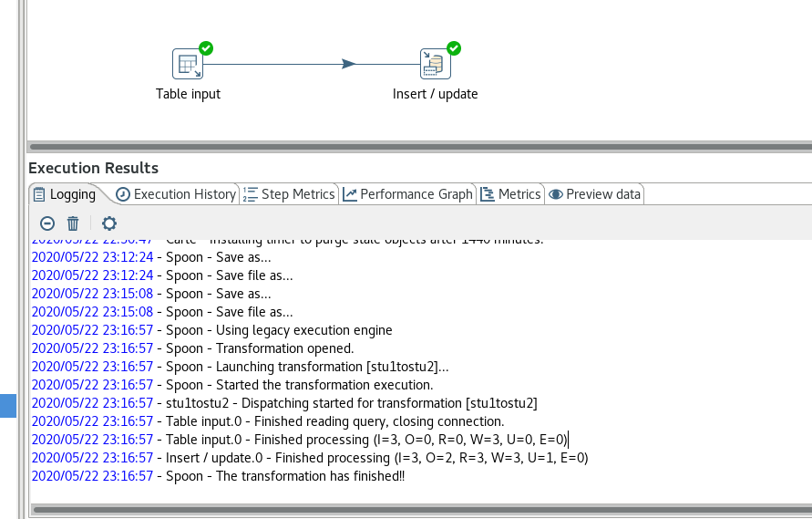Viewport: 812px width, 519px height.
Task: Click the 'Insert / update' step label
Action: [435, 94]
